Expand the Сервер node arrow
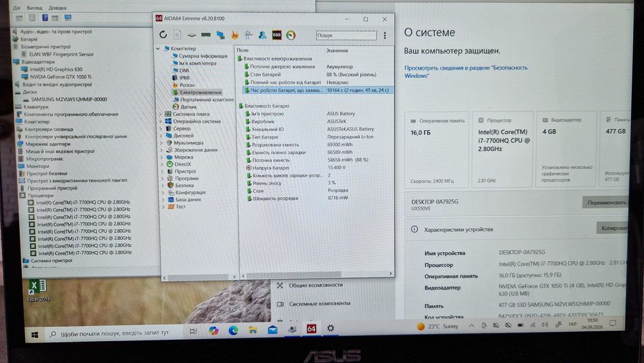Viewport: 644px width, 363px height. pyautogui.click(x=161, y=128)
